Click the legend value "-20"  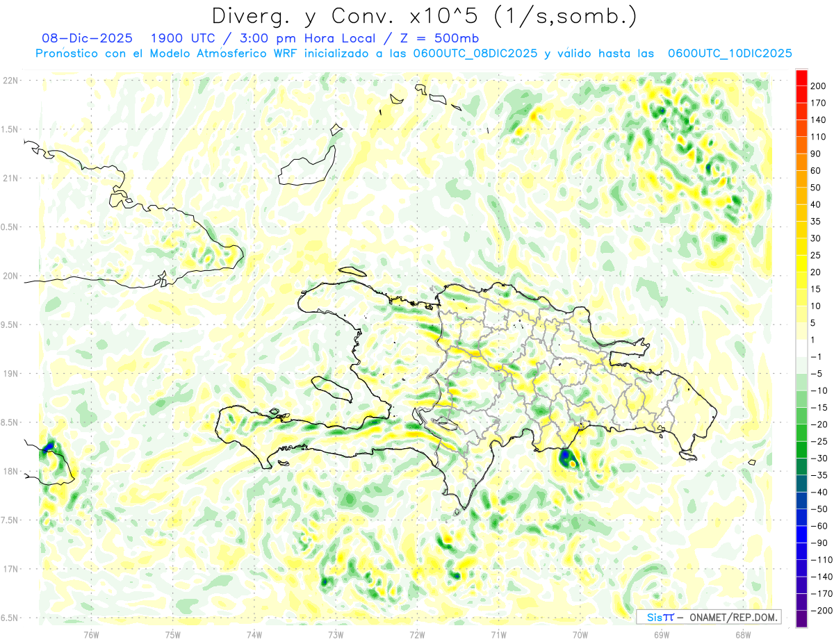coord(818,424)
